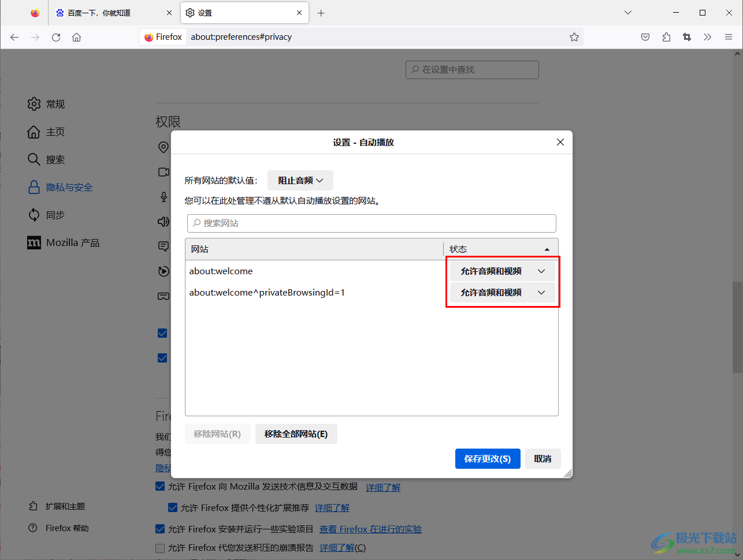The image size is (743, 560).
Task: Open 扩展和主题 at the sidebar bottom
Action: 57,506
